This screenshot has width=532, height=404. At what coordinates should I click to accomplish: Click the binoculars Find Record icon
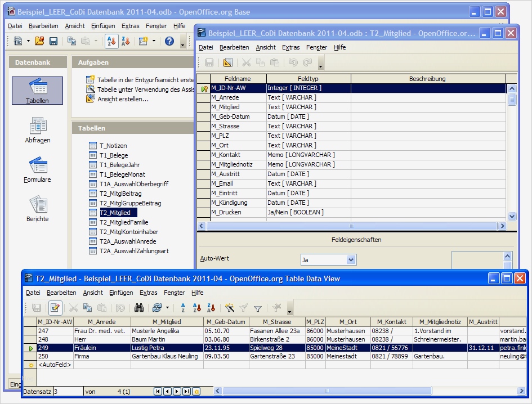[138, 308]
